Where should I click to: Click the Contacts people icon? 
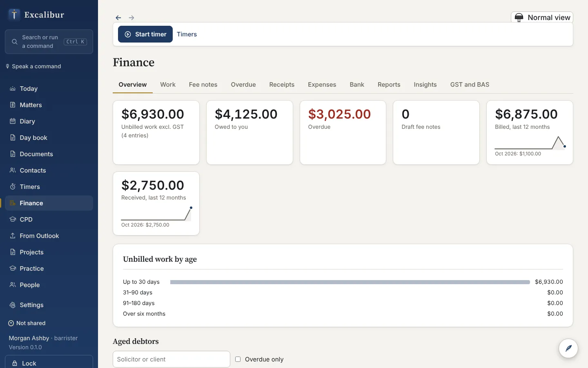click(13, 171)
